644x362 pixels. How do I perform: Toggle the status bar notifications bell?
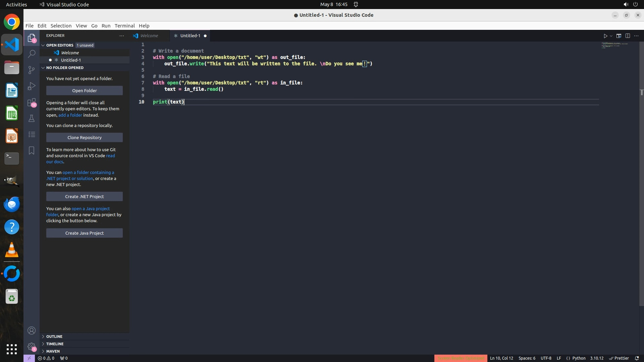(x=637, y=358)
